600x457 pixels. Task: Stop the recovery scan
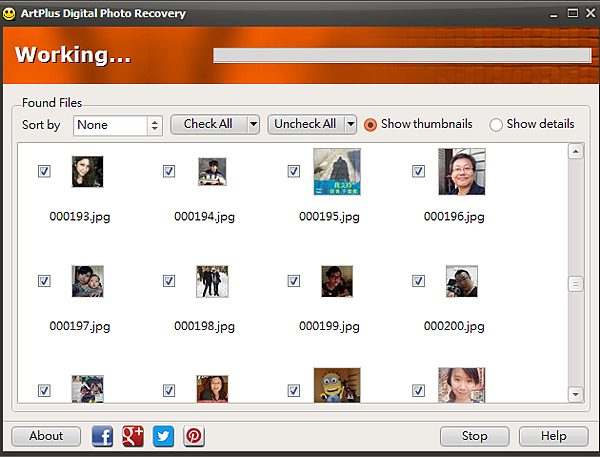click(474, 436)
